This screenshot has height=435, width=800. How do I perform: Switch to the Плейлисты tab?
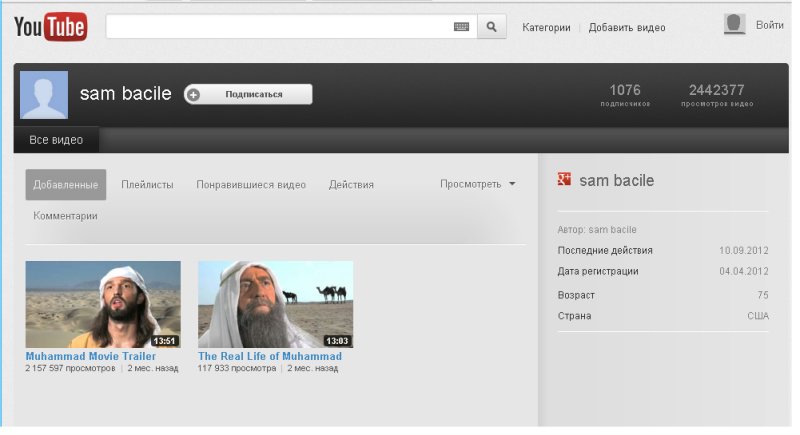(147, 185)
